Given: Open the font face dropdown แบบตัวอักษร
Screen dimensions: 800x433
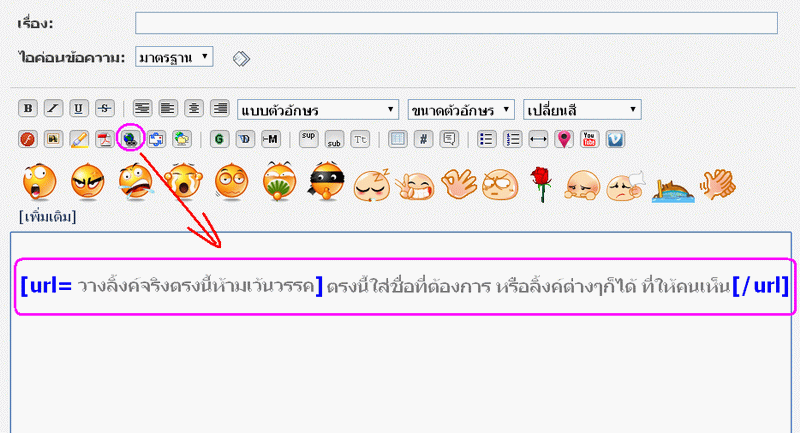Looking at the screenshot, I should coord(318,110).
